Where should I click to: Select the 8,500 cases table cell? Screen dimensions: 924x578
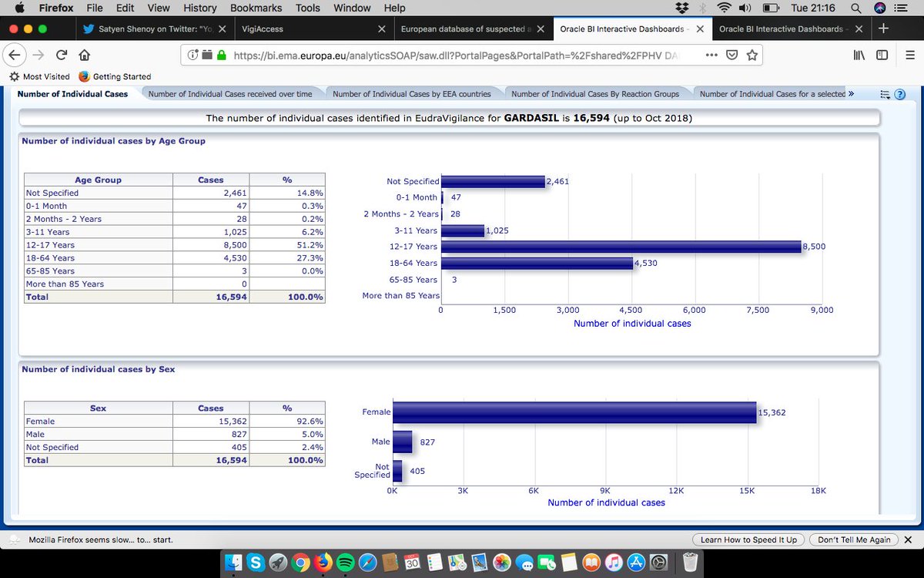click(x=210, y=245)
